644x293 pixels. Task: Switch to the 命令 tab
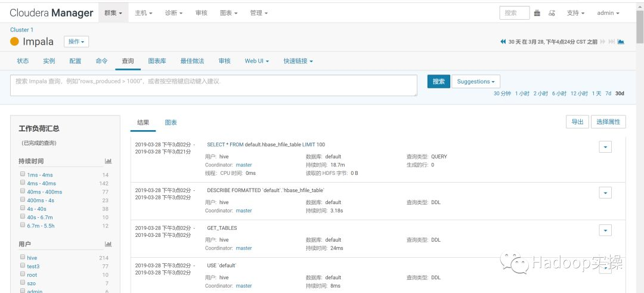tap(101, 61)
